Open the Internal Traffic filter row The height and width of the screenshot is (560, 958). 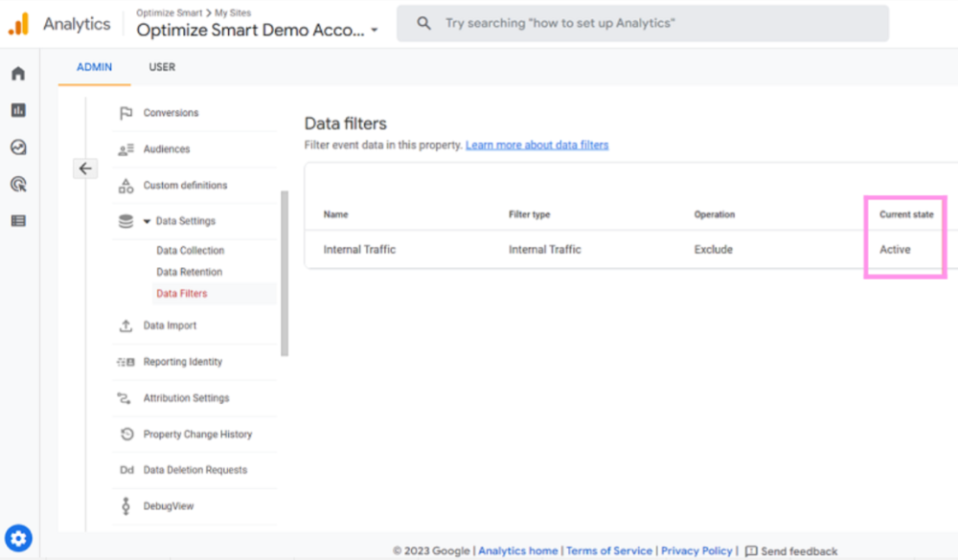coord(359,250)
